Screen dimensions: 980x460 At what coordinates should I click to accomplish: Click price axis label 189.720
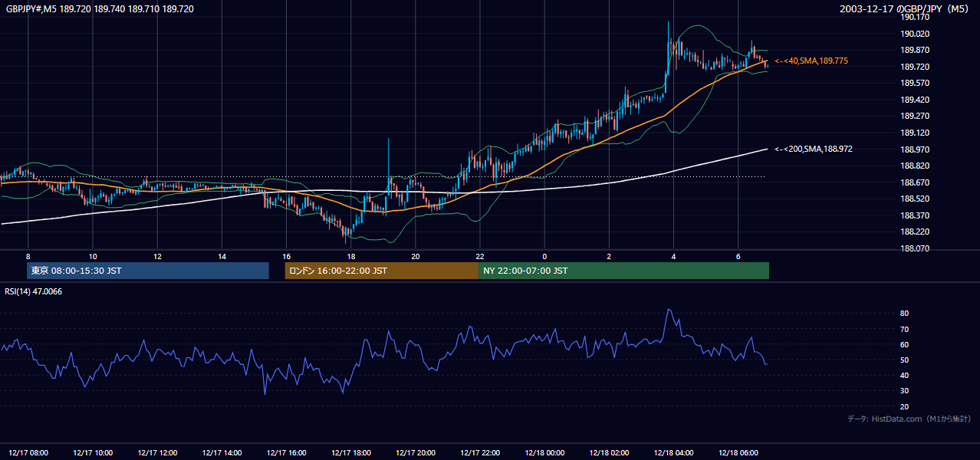(914, 67)
